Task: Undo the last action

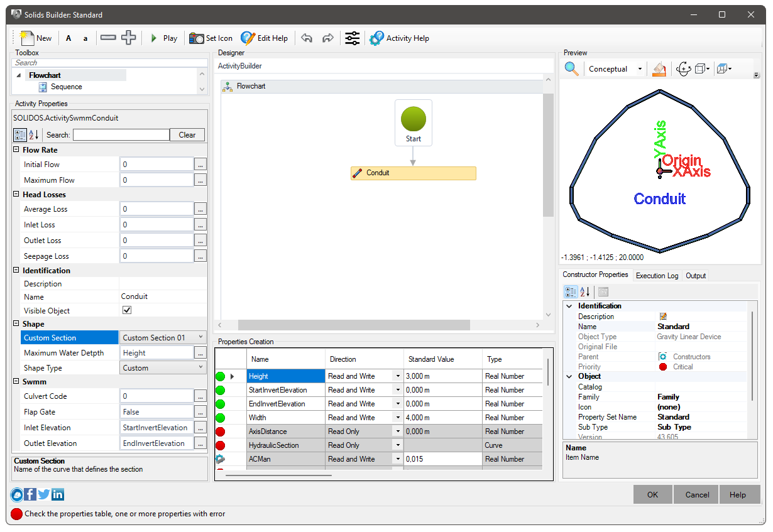Action: pyautogui.click(x=307, y=38)
